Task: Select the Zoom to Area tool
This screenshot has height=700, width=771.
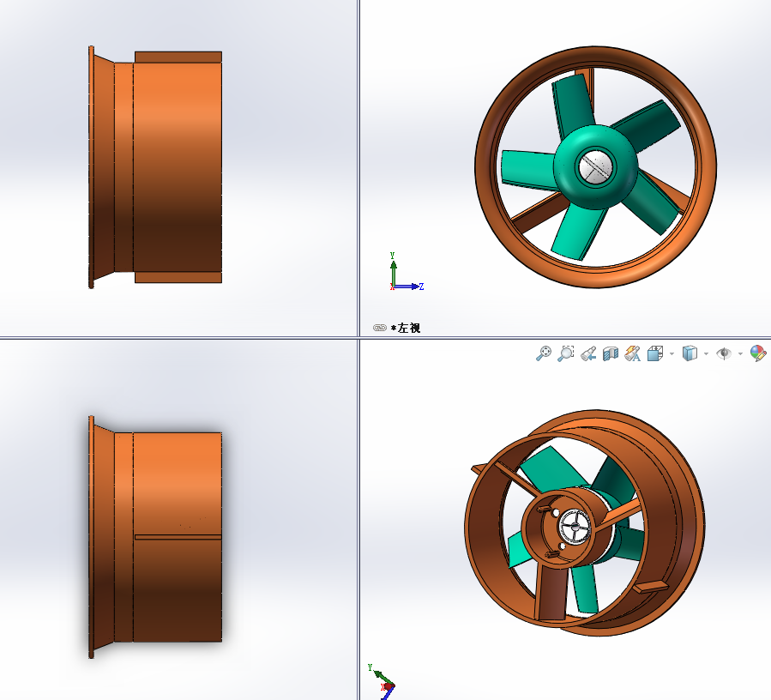Action: [x=565, y=353]
